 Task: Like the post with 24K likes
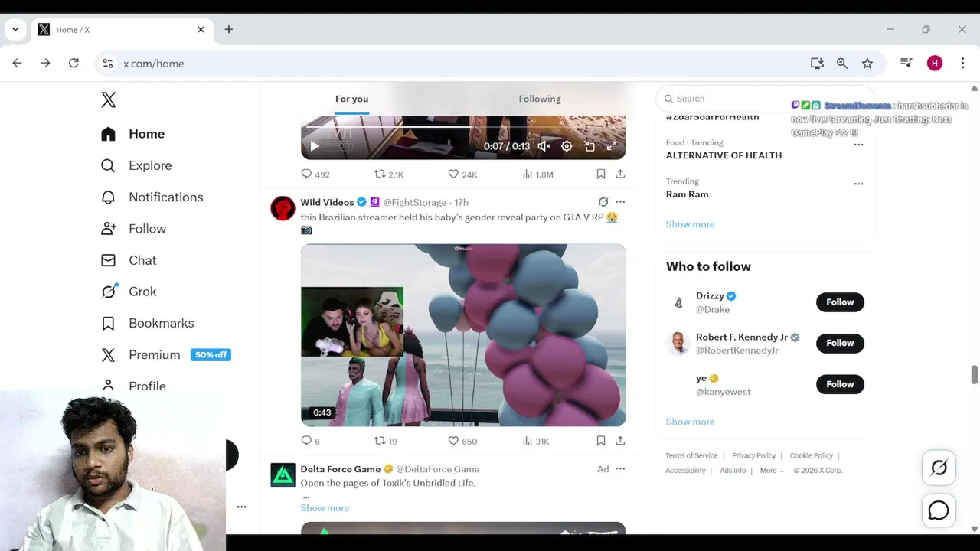[462, 174]
